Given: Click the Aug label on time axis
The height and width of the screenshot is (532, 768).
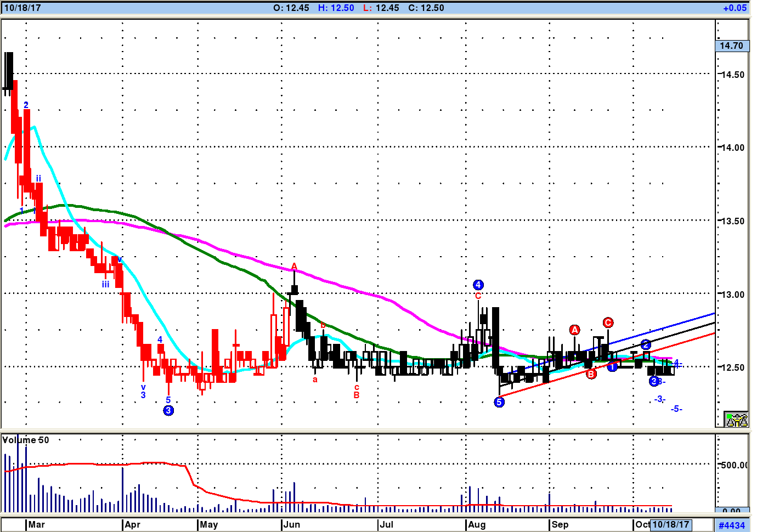Looking at the screenshot, I should [477, 524].
